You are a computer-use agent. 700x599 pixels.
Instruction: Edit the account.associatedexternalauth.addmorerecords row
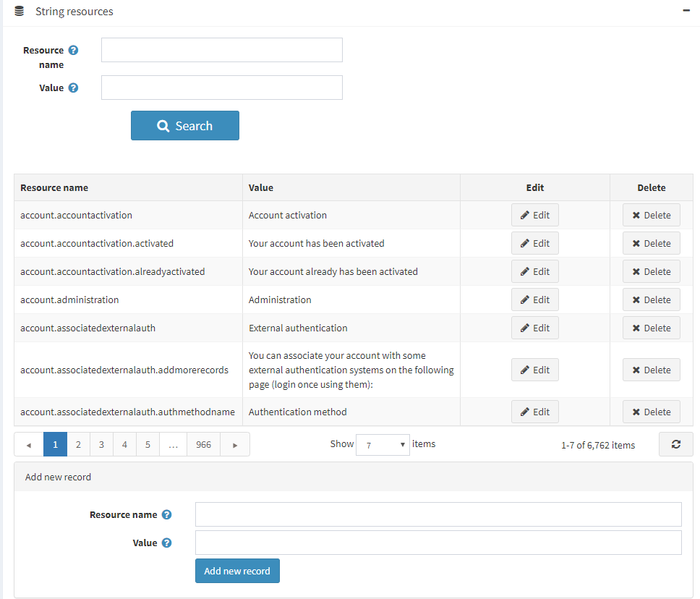[535, 370]
